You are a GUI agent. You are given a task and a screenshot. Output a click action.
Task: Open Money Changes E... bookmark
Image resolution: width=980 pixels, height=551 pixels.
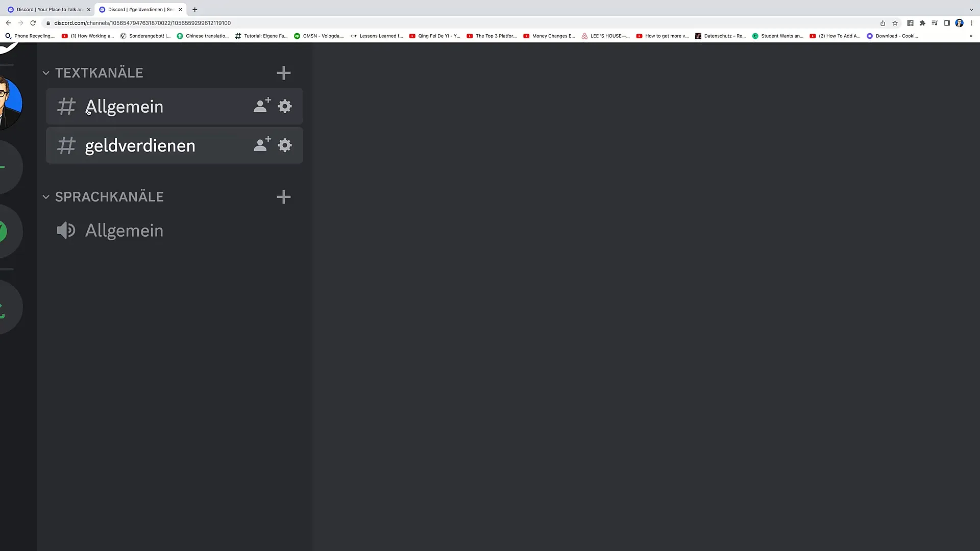549,36
